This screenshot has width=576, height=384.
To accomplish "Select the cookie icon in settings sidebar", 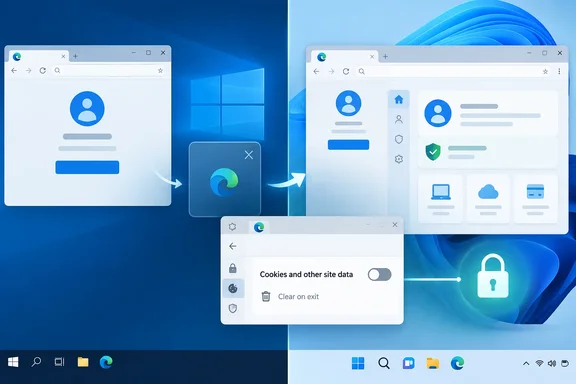I will (x=233, y=288).
